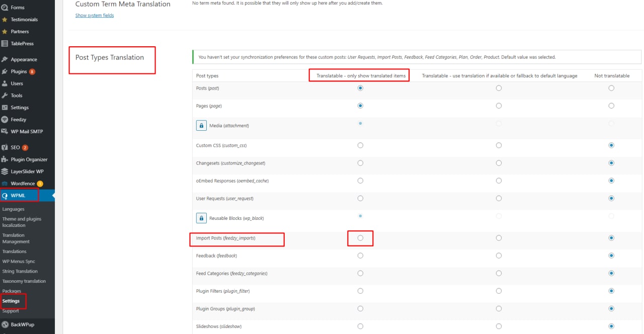Image resolution: width=644 pixels, height=334 pixels.
Task: Open Translation Management submenu item
Action: click(x=16, y=238)
